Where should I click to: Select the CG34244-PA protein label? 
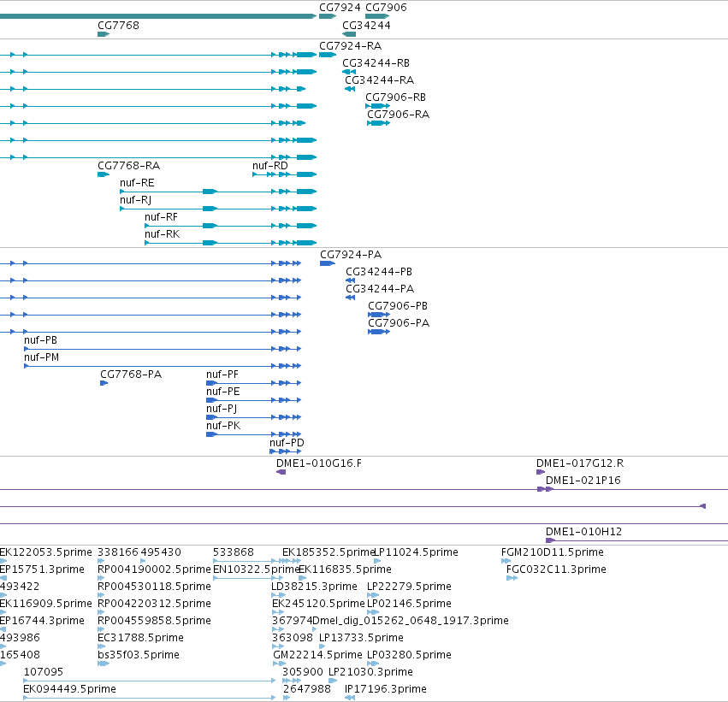(380, 289)
